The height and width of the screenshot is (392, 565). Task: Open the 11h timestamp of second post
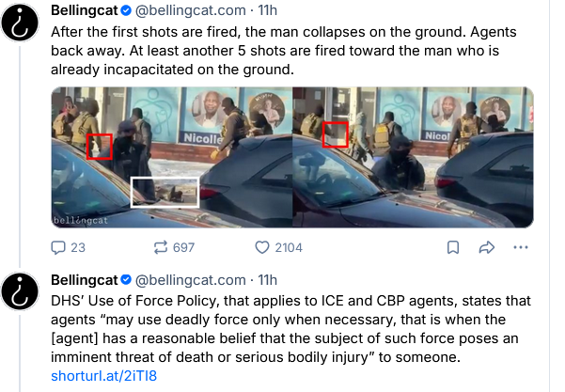[267, 280]
